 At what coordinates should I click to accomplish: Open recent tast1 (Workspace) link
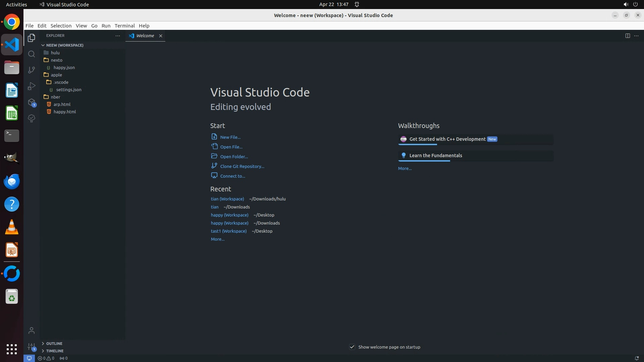click(228, 231)
